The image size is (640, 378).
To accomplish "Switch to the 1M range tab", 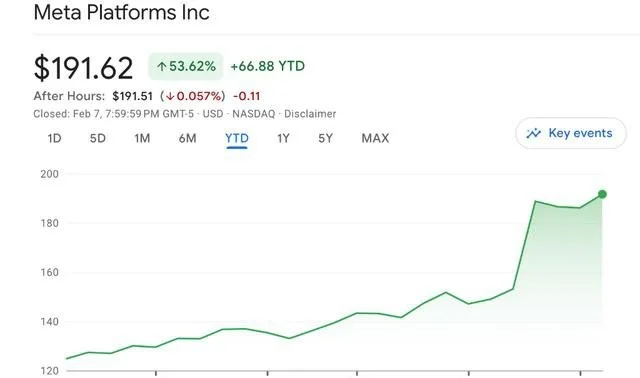I will 142,138.
